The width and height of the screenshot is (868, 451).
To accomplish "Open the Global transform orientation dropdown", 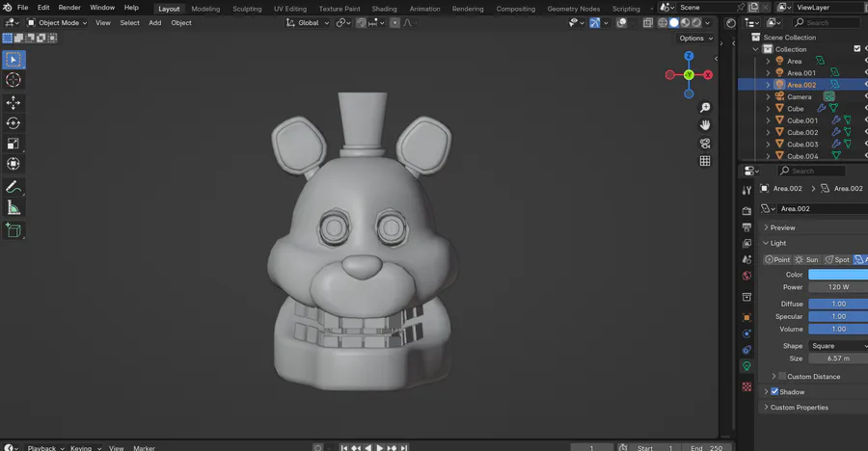I will 308,23.
